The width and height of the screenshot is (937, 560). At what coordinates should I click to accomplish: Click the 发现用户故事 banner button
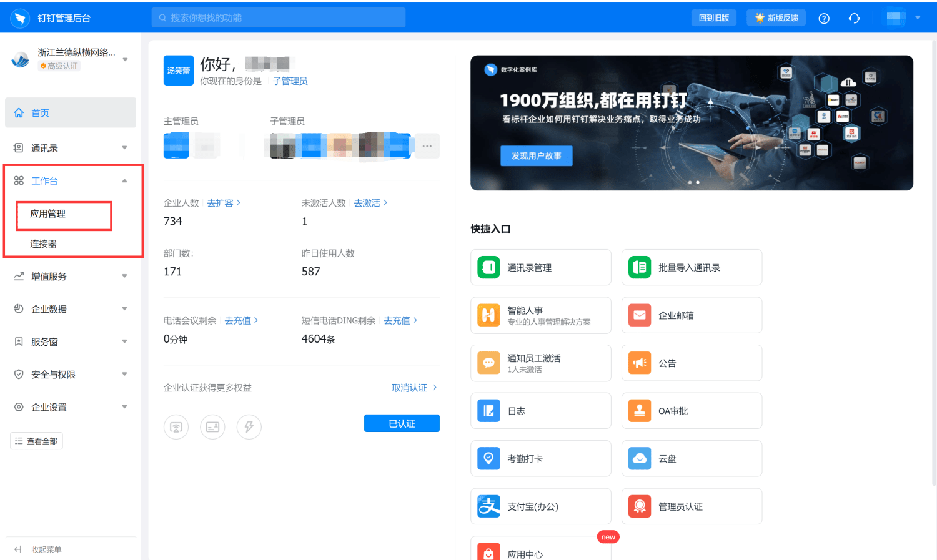click(536, 155)
